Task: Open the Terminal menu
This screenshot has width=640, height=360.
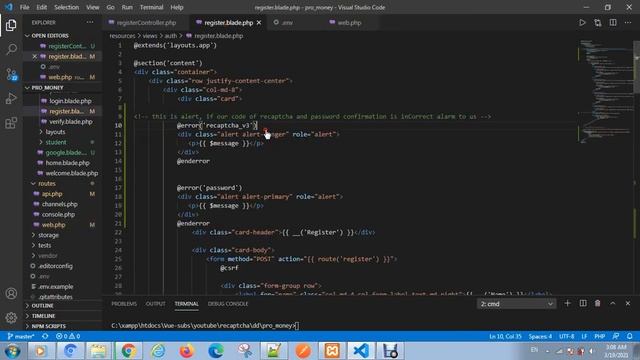Action: tap(151, 7)
